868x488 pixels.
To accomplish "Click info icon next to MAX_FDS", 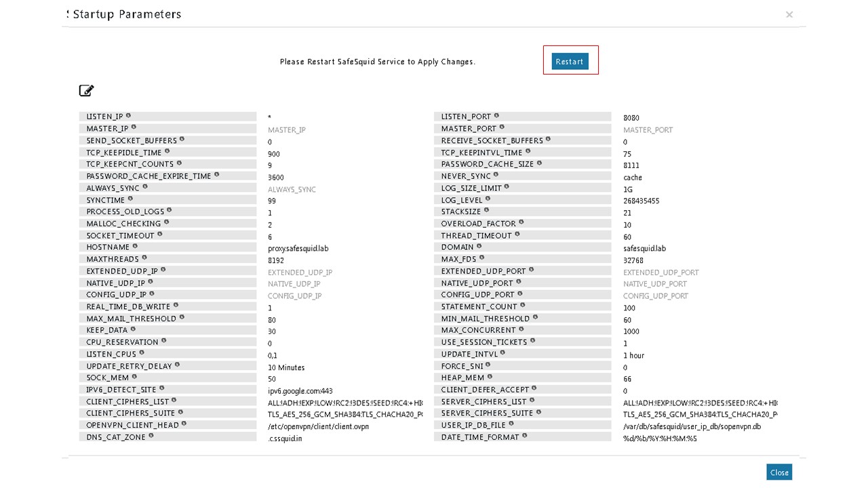I will [482, 258].
